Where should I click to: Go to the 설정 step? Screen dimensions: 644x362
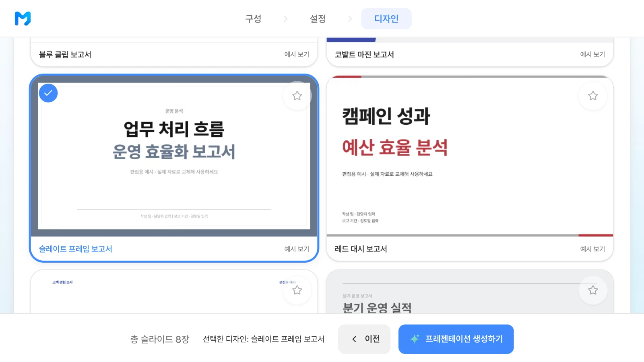318,19
